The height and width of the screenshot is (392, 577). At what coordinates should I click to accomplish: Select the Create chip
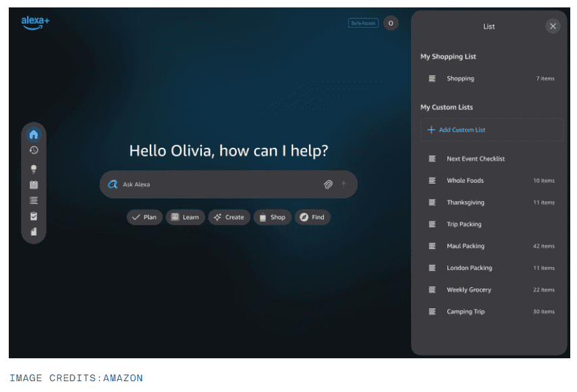[229, 217]
